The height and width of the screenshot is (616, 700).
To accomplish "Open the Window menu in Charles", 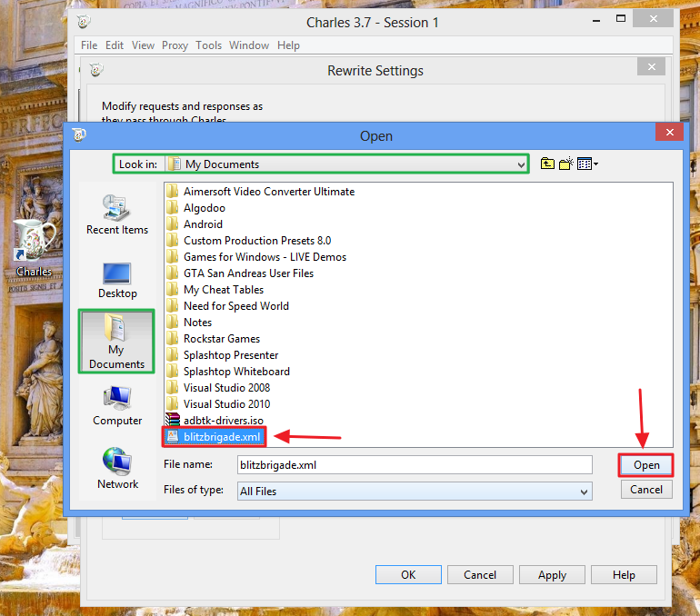I will (249, 45).
